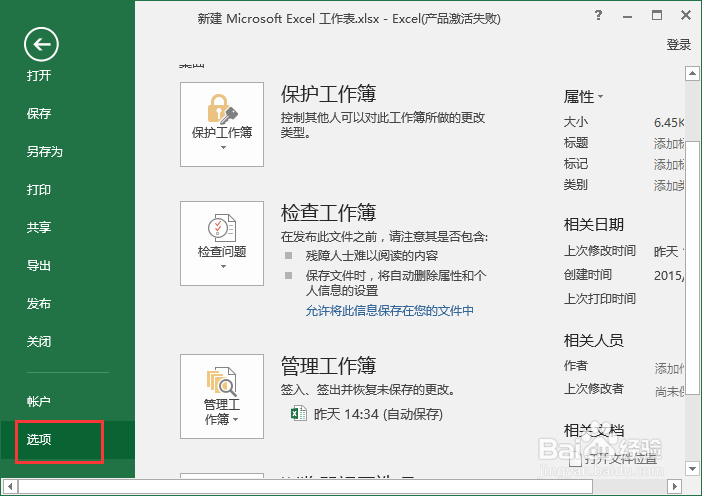Click the 标题 add-title field
The image size is (702, 496).
click(669, 143)
